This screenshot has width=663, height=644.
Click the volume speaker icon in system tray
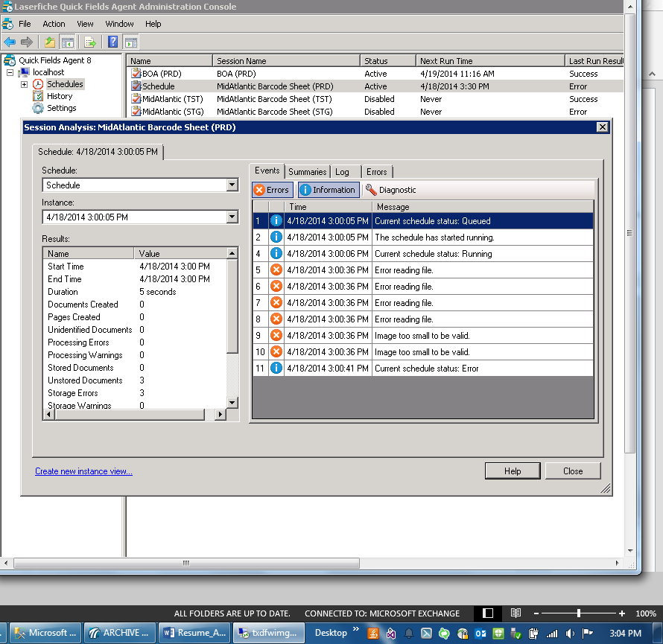coord(568,634)
